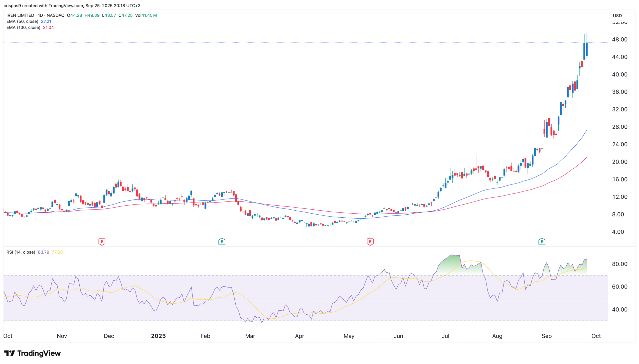Screen dimensions: 639x364
Task: Open the symbol selector showing IREN LIMITED
Action: pos(20,15)
